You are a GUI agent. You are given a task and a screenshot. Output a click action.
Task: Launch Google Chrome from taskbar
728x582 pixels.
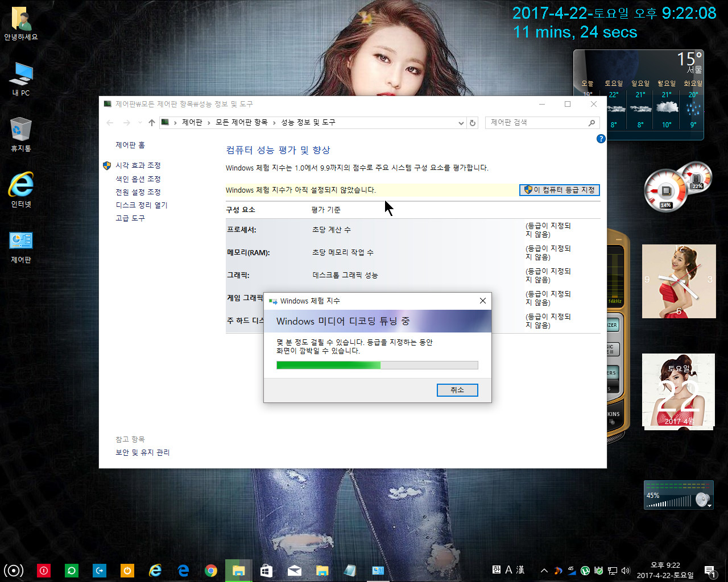pyautogui.click(x=211, y=570)
